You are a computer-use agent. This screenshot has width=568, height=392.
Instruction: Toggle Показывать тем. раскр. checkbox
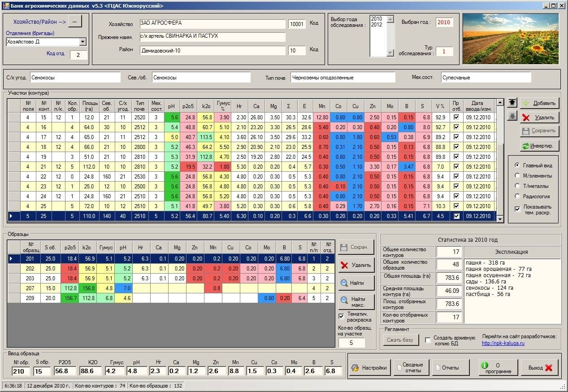tap(518, 208)
